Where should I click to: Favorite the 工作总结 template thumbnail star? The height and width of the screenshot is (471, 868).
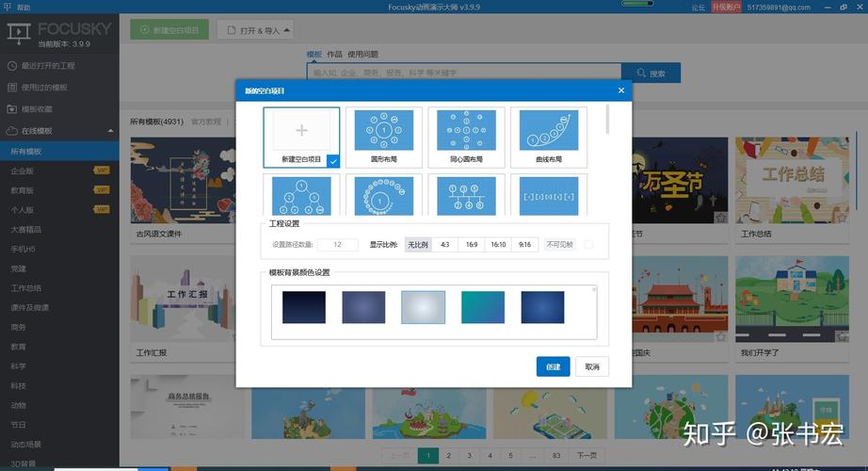tap(842, 218)
